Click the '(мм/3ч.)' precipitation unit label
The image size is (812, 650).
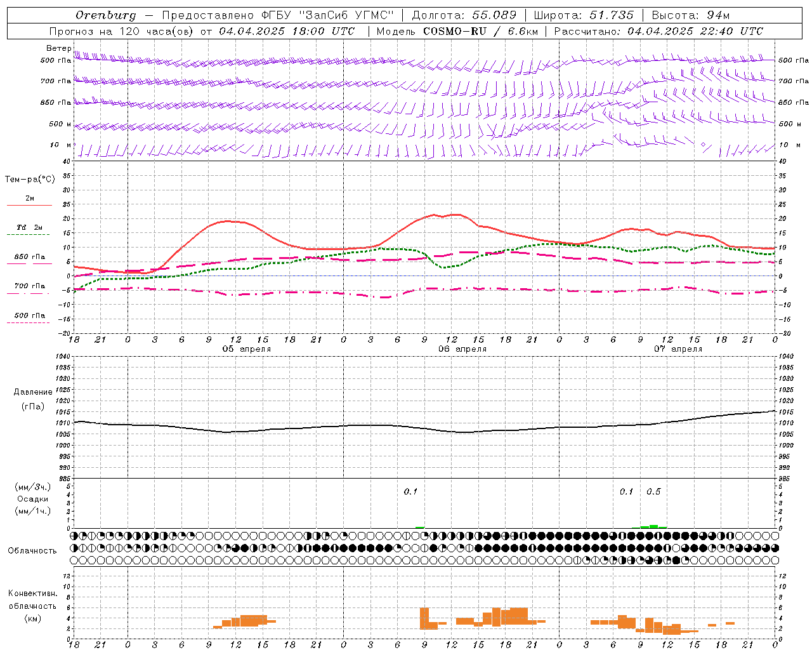[x=33, y=487]
